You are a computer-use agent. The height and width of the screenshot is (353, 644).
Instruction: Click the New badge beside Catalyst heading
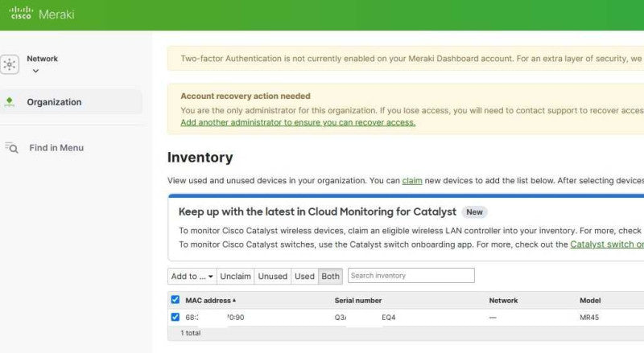(x=474, y=211)
